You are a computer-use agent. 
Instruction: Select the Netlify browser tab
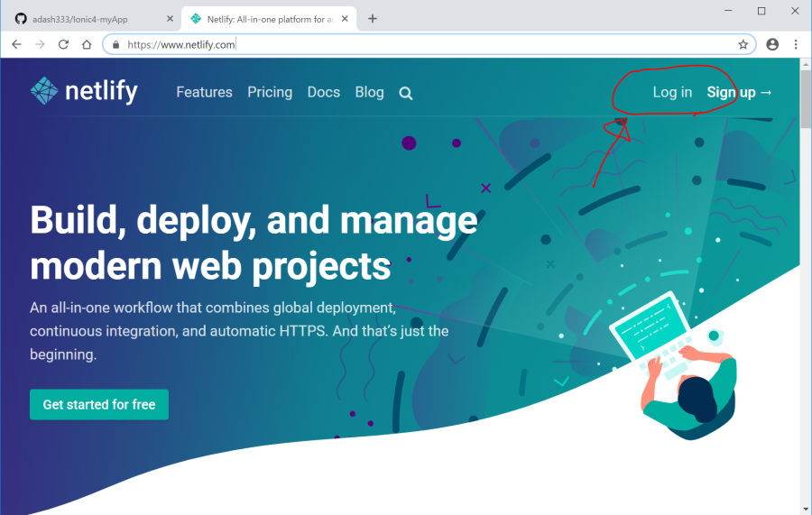pos(262,19)
